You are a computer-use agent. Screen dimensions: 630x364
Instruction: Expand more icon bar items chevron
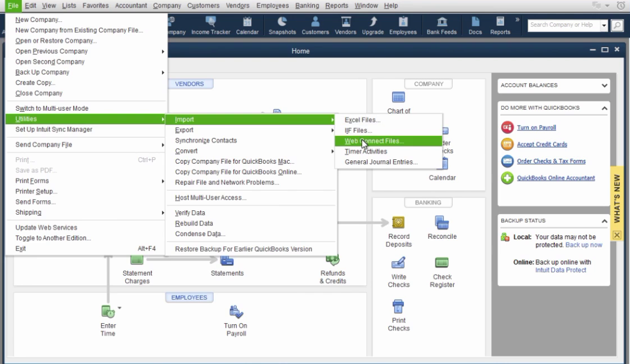click(x=518, y=20)
